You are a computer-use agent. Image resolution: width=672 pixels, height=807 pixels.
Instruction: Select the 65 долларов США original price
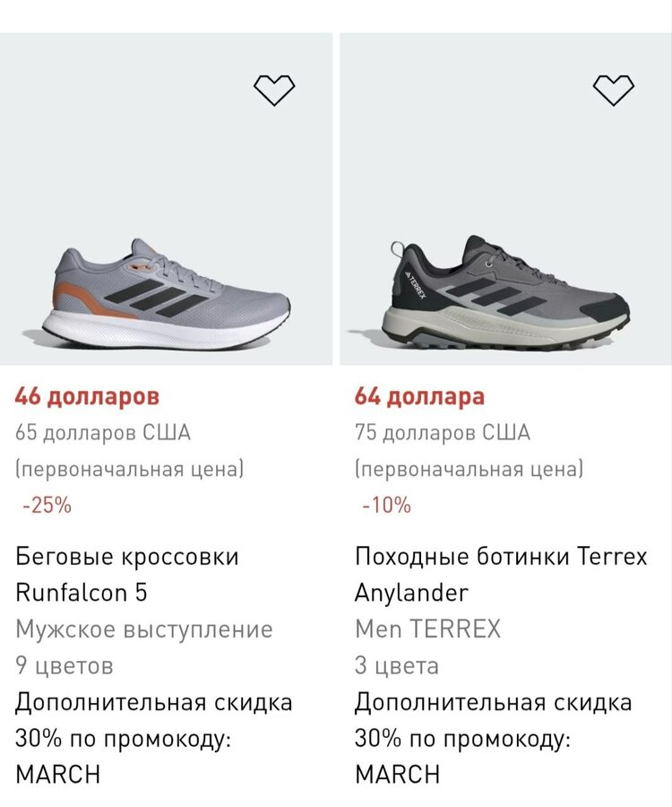(103, 433)
